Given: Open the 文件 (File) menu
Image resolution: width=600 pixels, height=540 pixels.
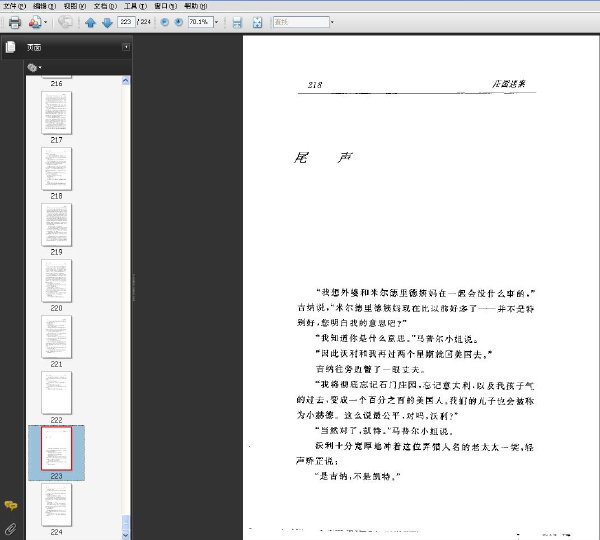Looking at the screenshot, I should click(15, 6).
